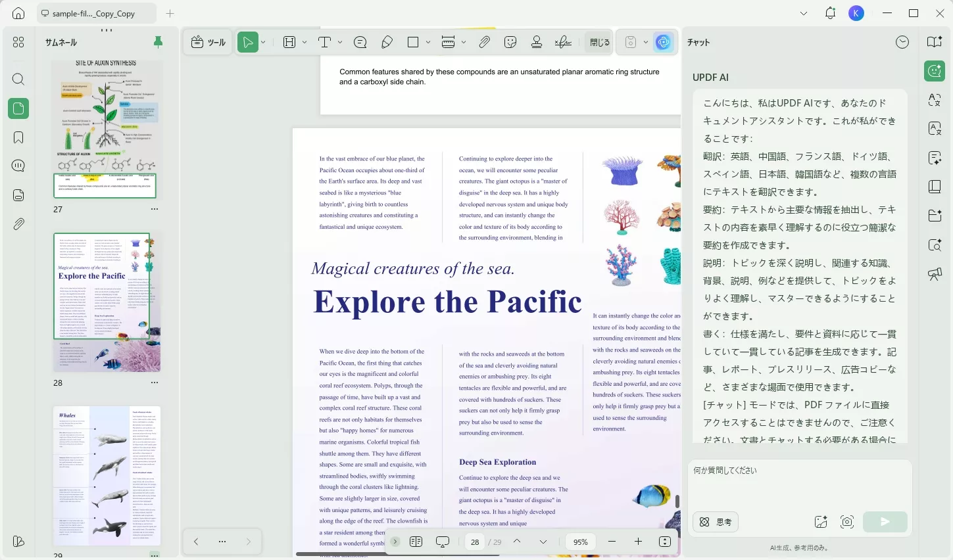Select the page 29 Whales thumbnail

(107, 476)
